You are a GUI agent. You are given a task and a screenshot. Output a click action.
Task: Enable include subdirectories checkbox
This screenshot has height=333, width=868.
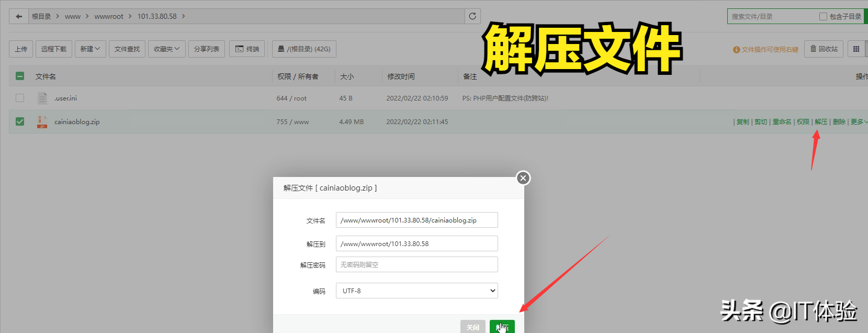click(x=823, y=17)
